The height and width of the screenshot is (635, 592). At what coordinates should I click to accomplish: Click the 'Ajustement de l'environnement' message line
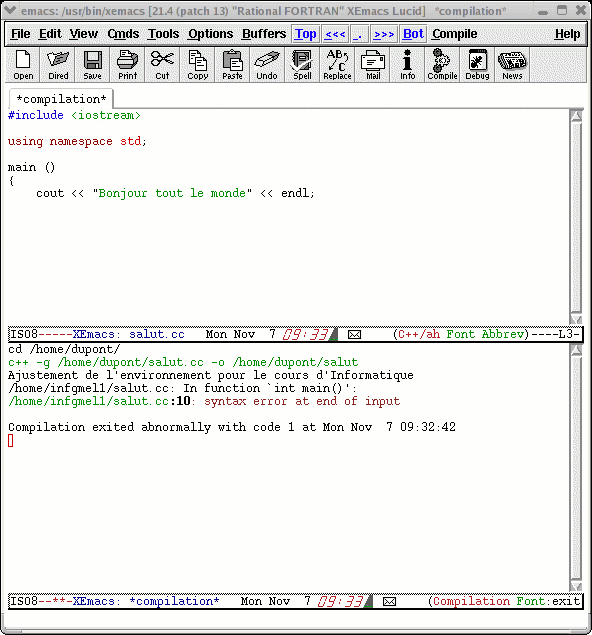211,375
